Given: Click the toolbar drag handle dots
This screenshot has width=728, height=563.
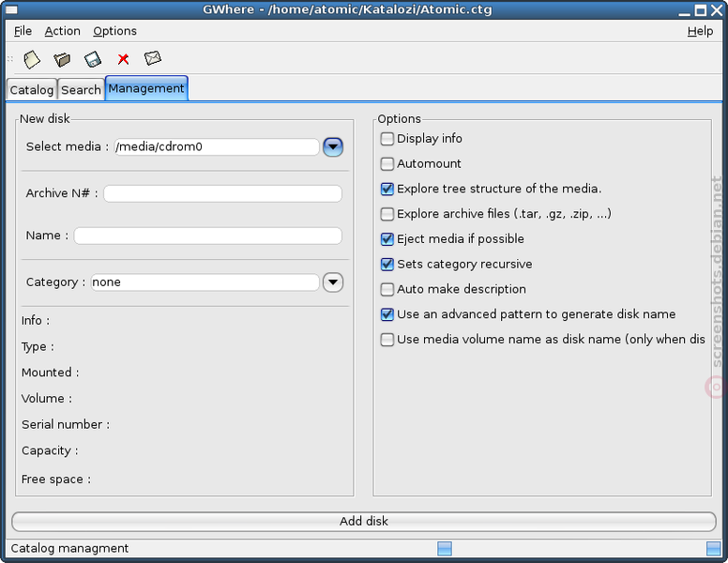Looking at the screenshot, I should coord(9,59).
